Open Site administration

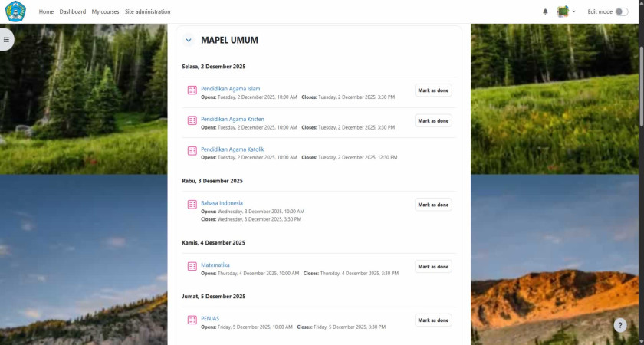pos(147,11)
